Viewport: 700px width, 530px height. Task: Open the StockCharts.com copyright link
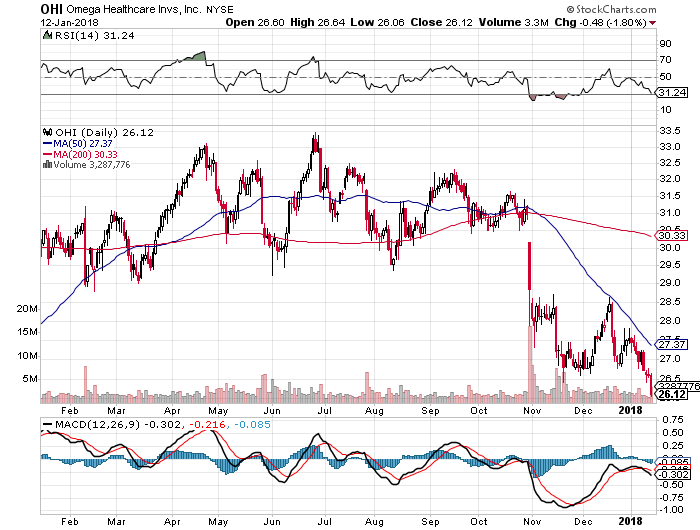pos(612,9)
